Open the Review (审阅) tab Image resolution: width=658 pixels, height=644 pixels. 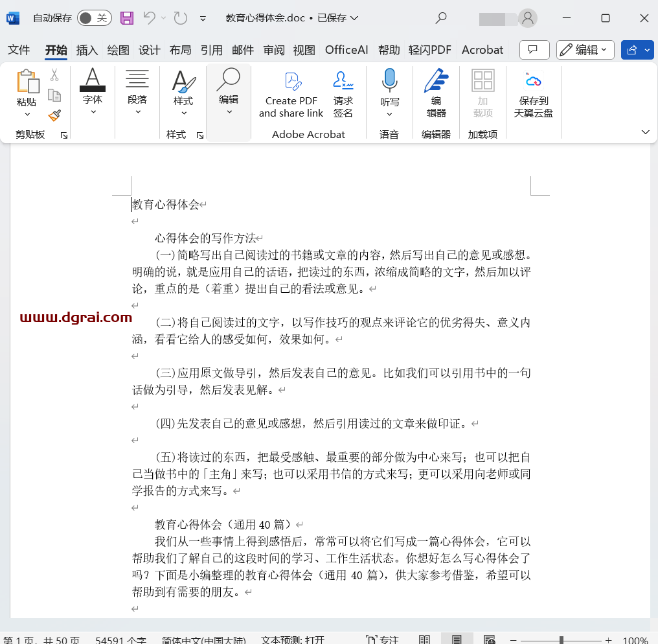point(273,50)
